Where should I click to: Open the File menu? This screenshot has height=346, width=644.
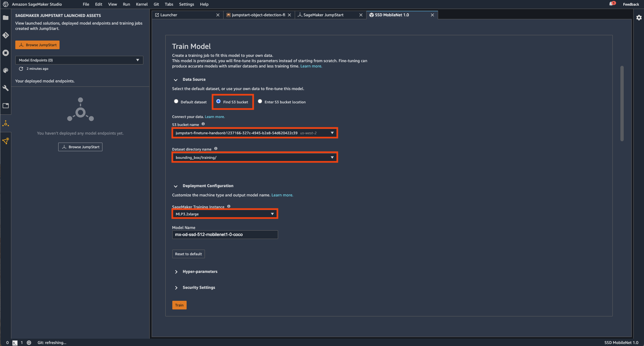pyautogui.click(x=86, y=4)
